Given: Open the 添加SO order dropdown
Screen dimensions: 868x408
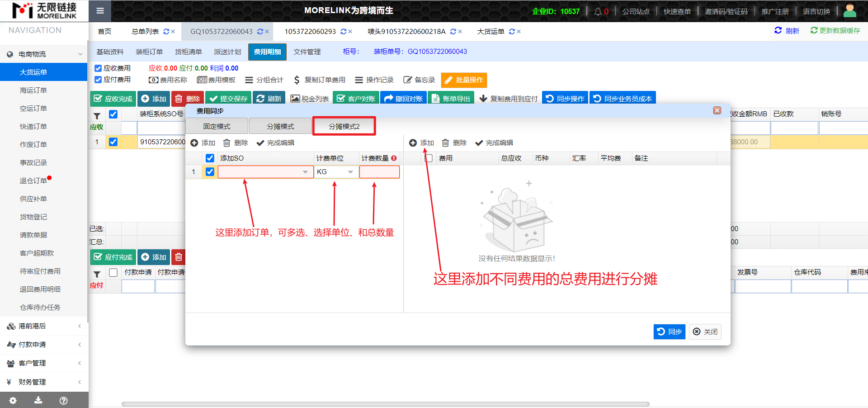Looking at the screenshot, I should pos(305,172).
